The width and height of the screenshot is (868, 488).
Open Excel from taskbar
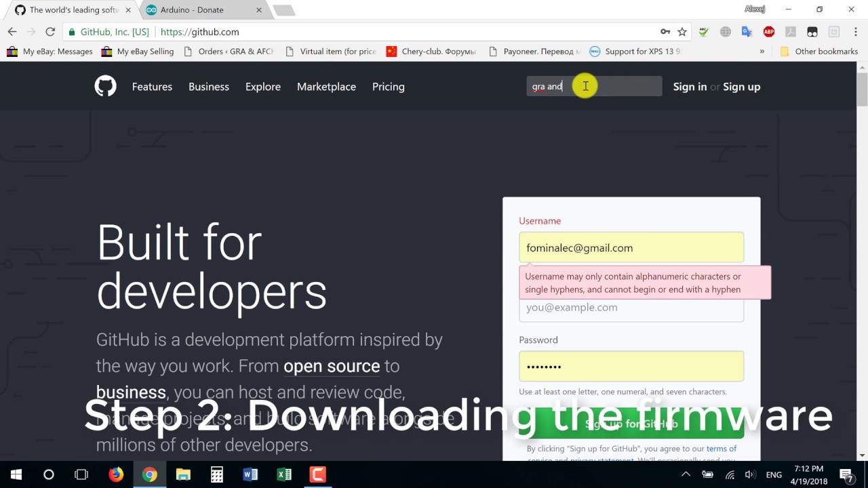point(284,474)
